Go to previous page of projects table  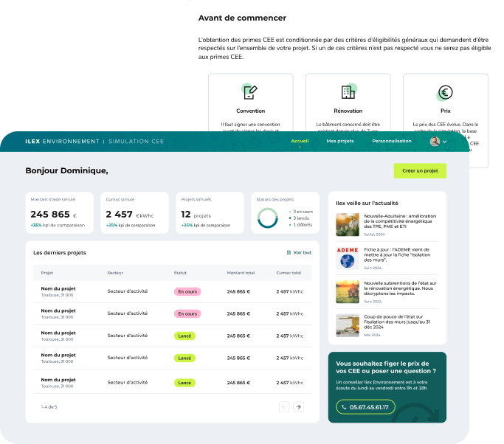tap(284, 406)
